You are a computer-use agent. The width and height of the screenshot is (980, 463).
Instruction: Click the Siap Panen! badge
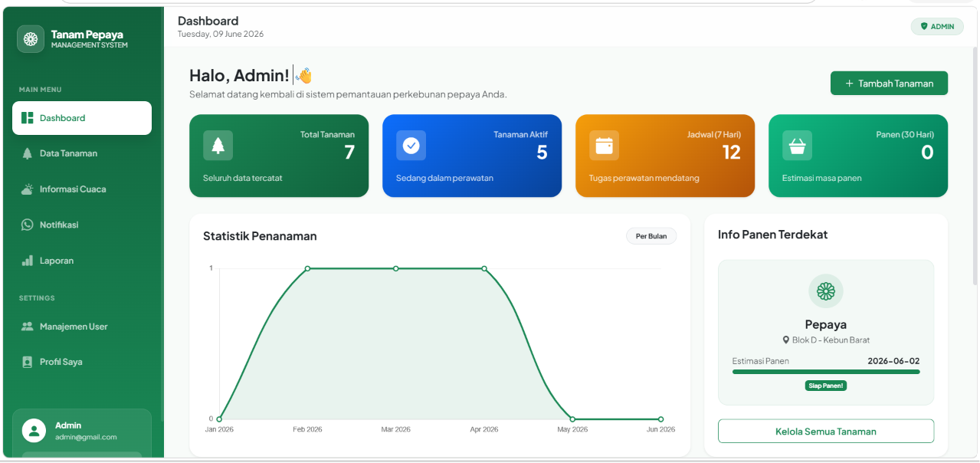pos(826,386)
